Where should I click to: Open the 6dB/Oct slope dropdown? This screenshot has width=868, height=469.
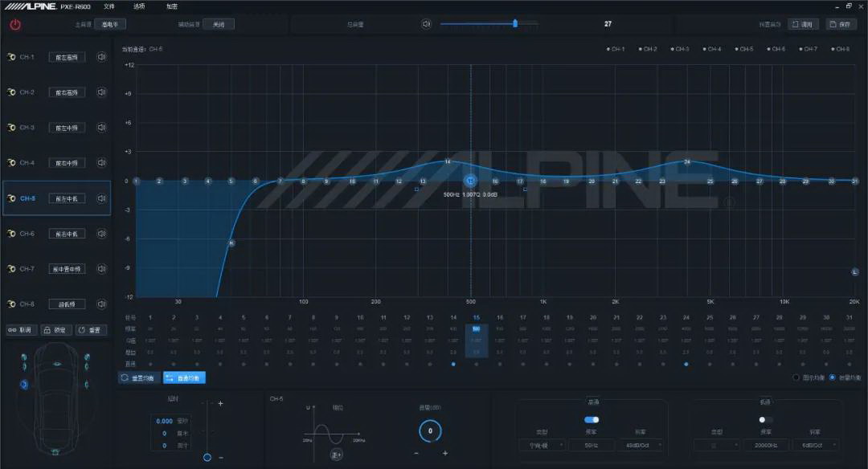point(815,445)
